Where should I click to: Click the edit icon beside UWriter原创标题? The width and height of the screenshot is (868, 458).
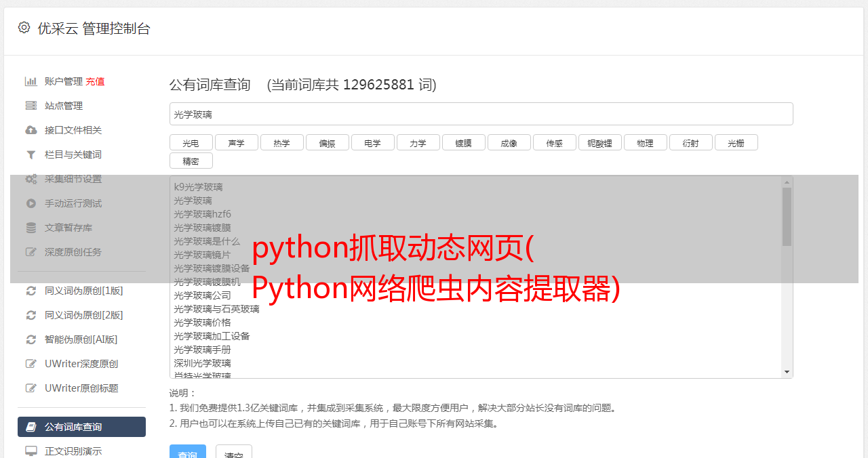[x=31, y=388]
